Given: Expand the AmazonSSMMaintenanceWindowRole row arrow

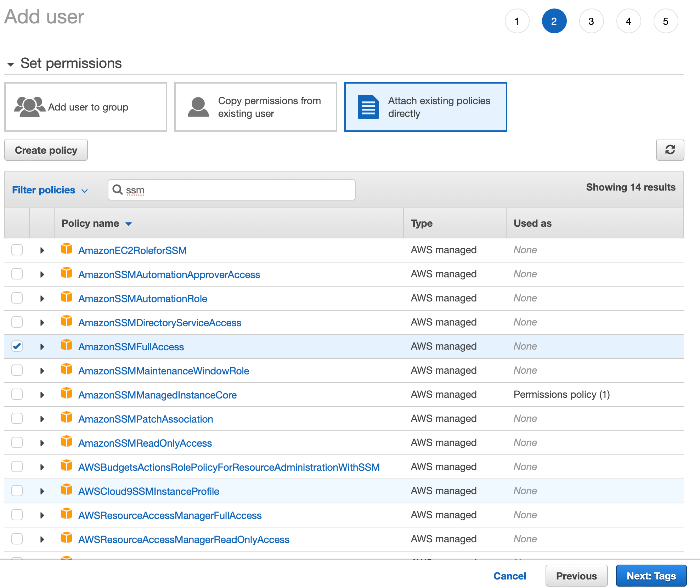Looking at the screenshot, I should pyautogui.click(x=42, y=371).
